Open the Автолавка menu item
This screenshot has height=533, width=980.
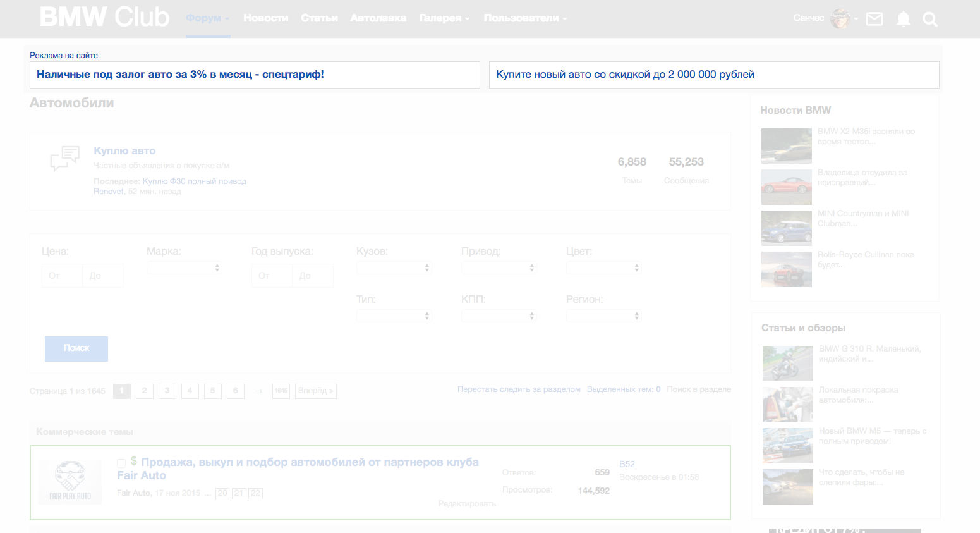pos(378,18)
